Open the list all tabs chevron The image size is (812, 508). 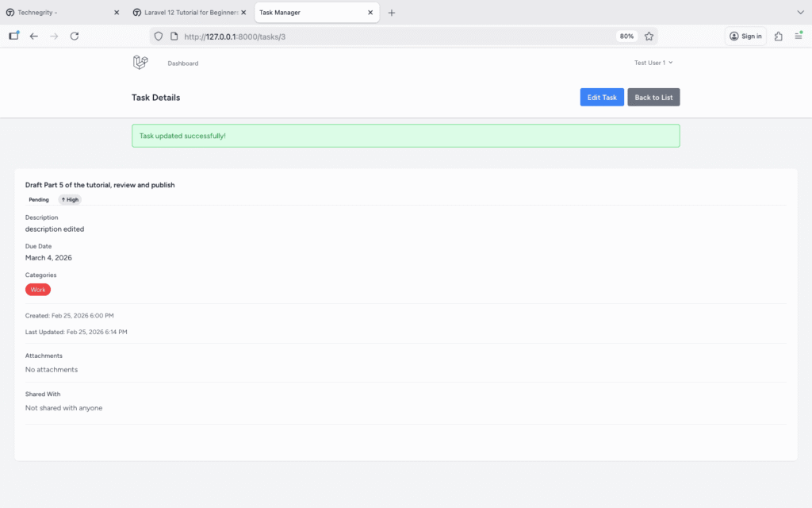click(799, 13)
